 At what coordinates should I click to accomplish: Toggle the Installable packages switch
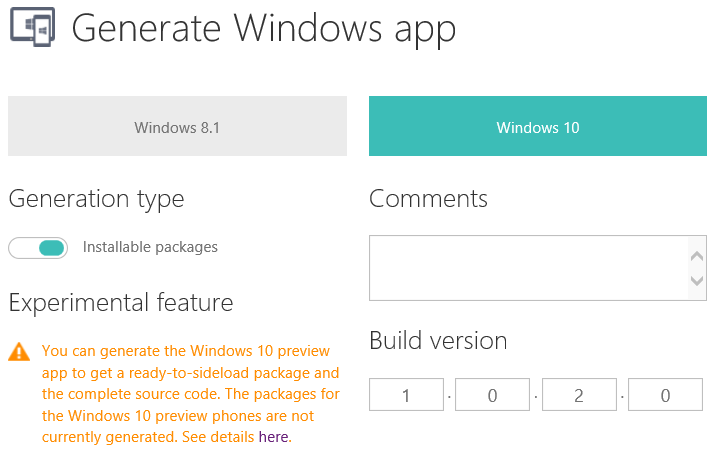tap(38, 248)
